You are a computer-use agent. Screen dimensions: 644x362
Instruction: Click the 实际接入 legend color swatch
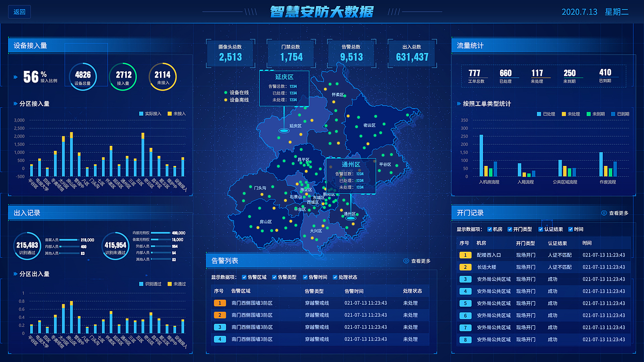[141, 114]
